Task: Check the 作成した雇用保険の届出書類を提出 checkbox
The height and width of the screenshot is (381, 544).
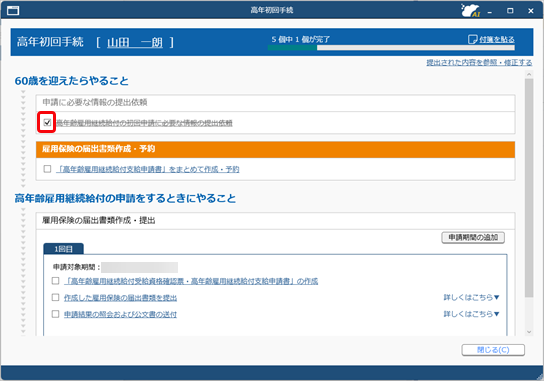Action: point(55,297)
